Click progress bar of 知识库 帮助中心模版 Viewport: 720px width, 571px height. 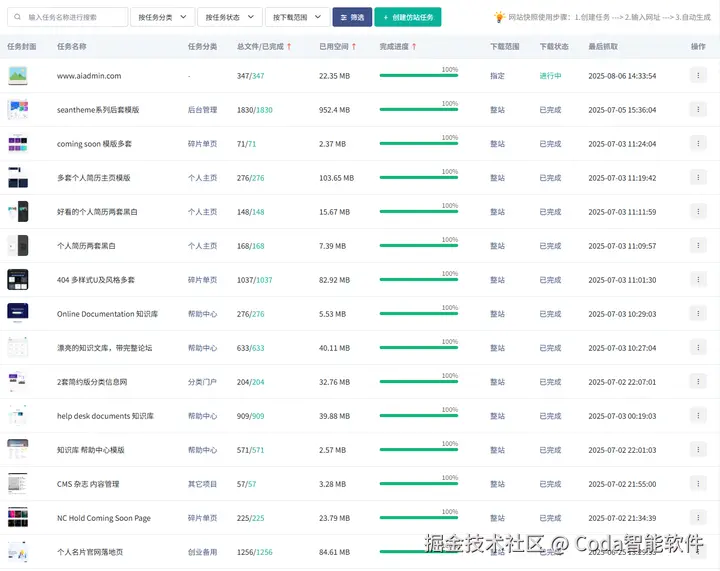click(419, 449)
